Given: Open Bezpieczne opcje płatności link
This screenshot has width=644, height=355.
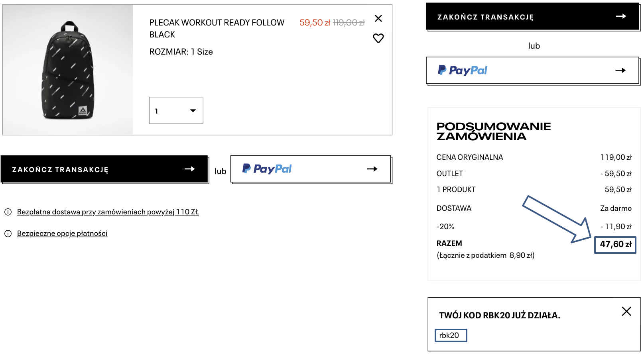Looking at the screenshot, I should pyautogui.click(x=62, y=233).
